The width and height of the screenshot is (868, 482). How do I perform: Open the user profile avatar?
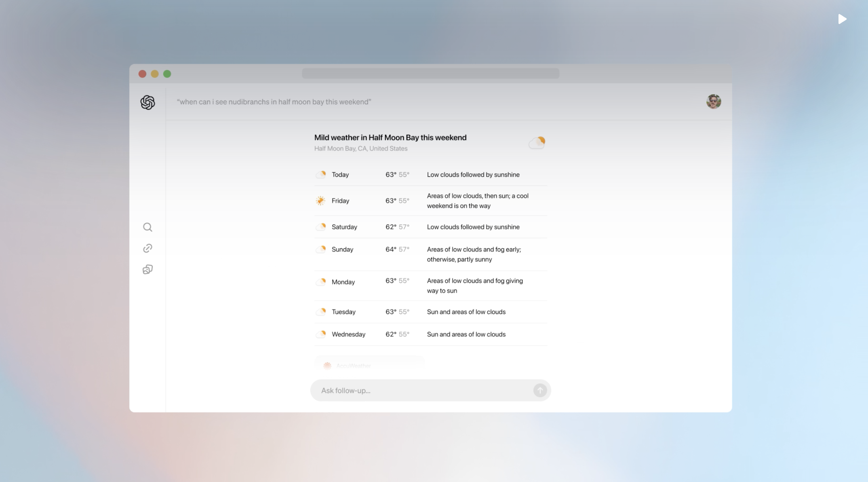click(x=713, y=101)
